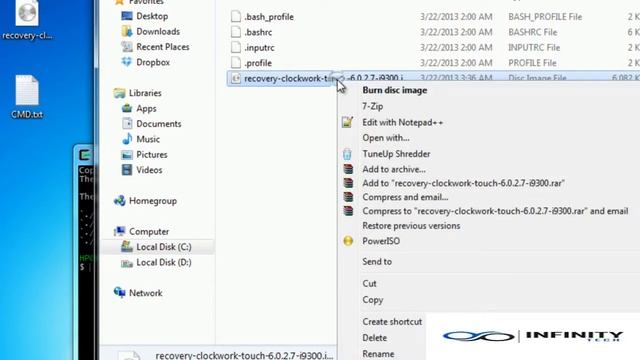
Task: Click the disc image file icon in list
Action: [236, 78]
